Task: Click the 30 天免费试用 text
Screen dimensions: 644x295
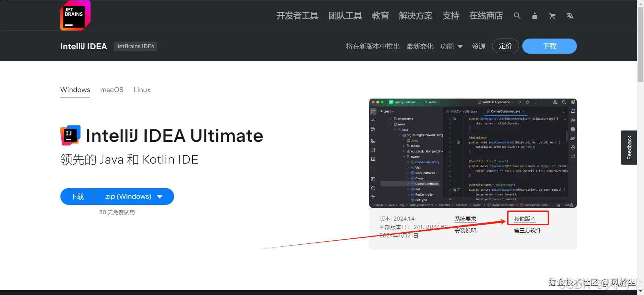Action: pyautogui.click(x=117, y=212)
